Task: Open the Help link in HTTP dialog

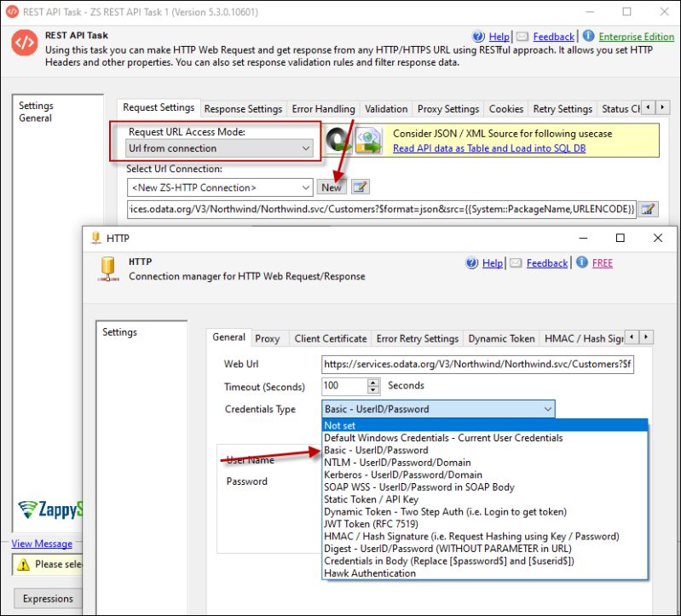Action: (493, 263)
